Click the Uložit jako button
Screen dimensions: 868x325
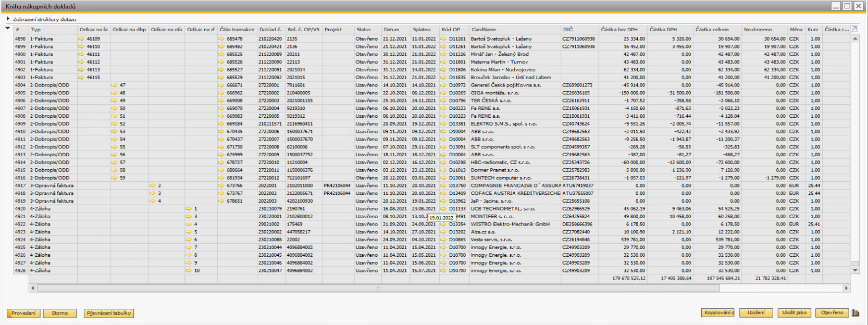tap(794, 313)
